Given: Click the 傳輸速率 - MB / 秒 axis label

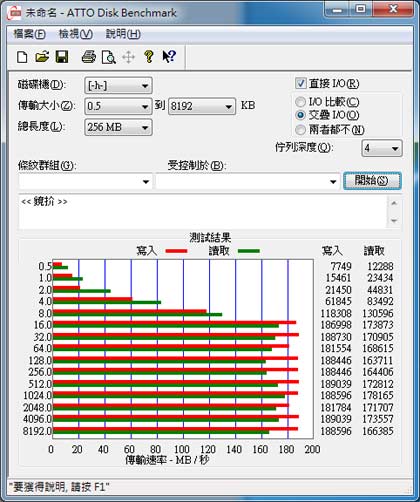Looking at the screenshot, I should pyautogui.click(x=167, y=460).
